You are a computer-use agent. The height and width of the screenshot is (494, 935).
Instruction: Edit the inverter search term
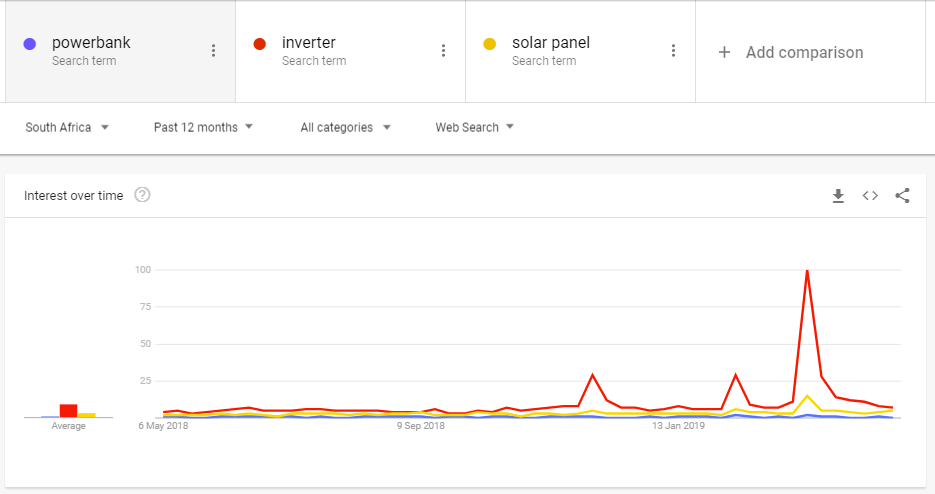(x=308, y=43)
